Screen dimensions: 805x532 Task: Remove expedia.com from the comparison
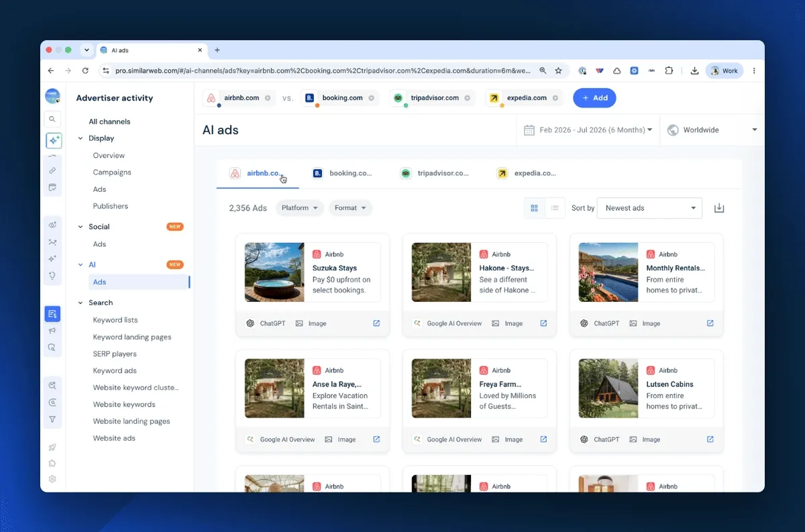tap(556, 98)
